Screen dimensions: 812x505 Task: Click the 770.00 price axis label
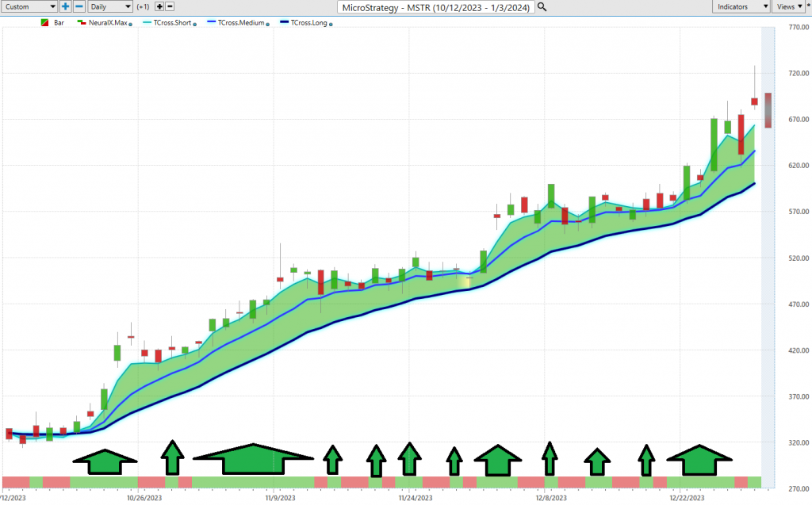pos(799,27)
